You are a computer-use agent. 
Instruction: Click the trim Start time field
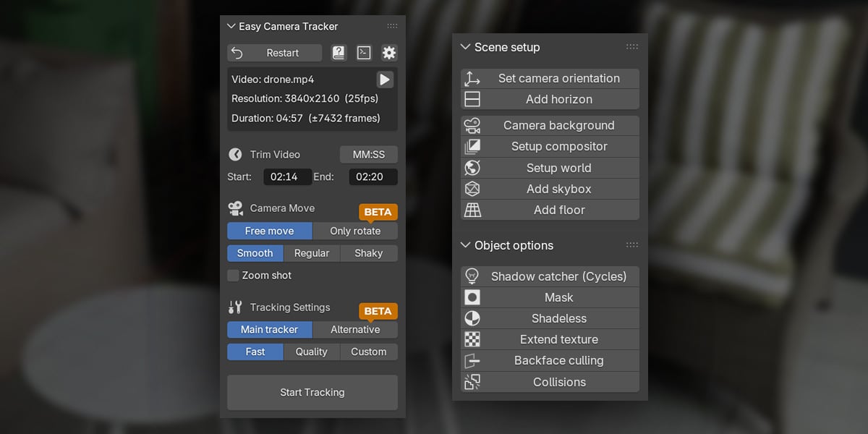pos(287,176)
